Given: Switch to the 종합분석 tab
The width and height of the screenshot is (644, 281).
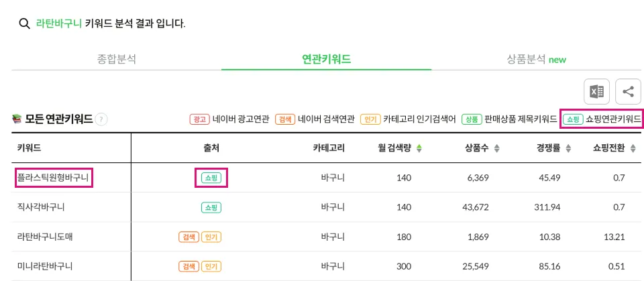Looking at the screenshot, I should [117, 59].
